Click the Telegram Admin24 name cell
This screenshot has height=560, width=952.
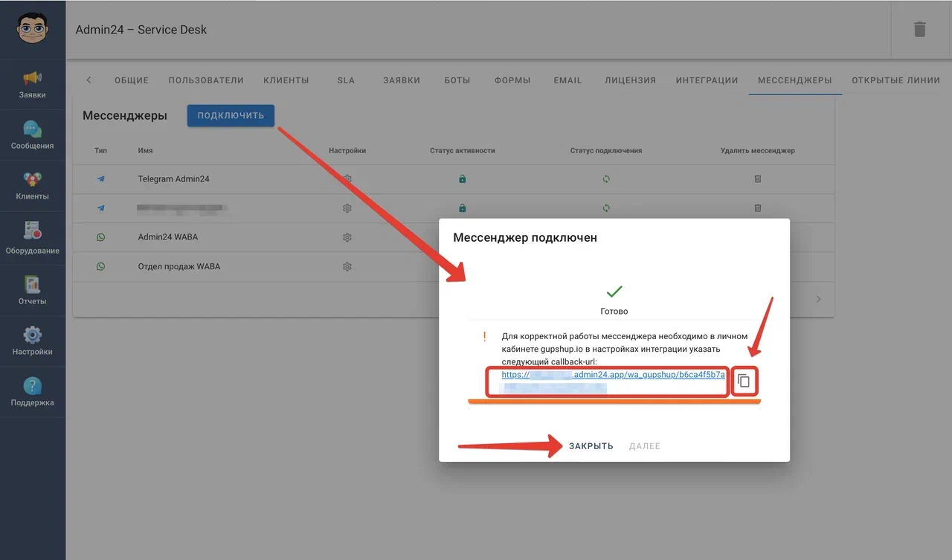coord(173,179)
